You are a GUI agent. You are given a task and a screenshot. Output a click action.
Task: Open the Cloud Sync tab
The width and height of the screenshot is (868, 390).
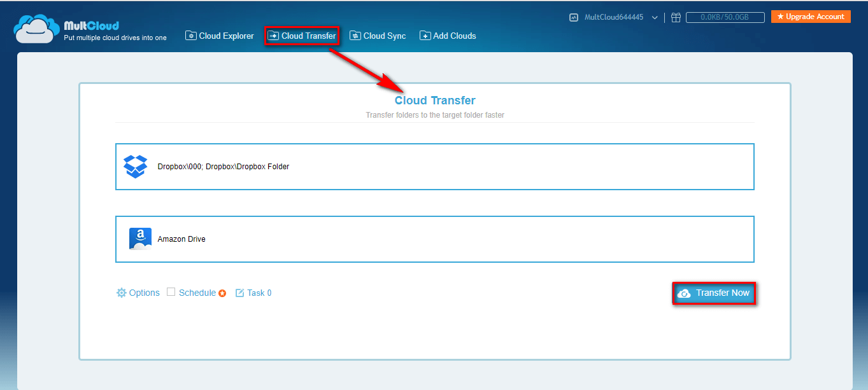click(378, 36)
